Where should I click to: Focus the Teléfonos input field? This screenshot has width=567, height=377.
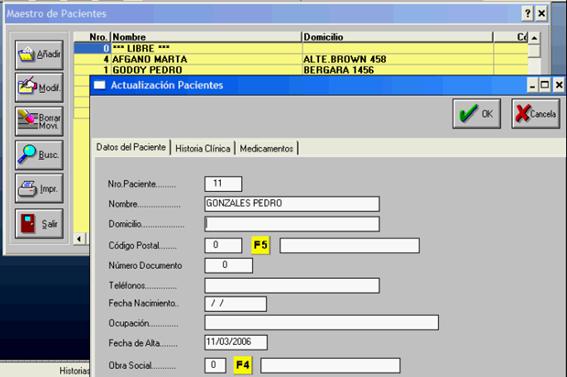[292, 286]
